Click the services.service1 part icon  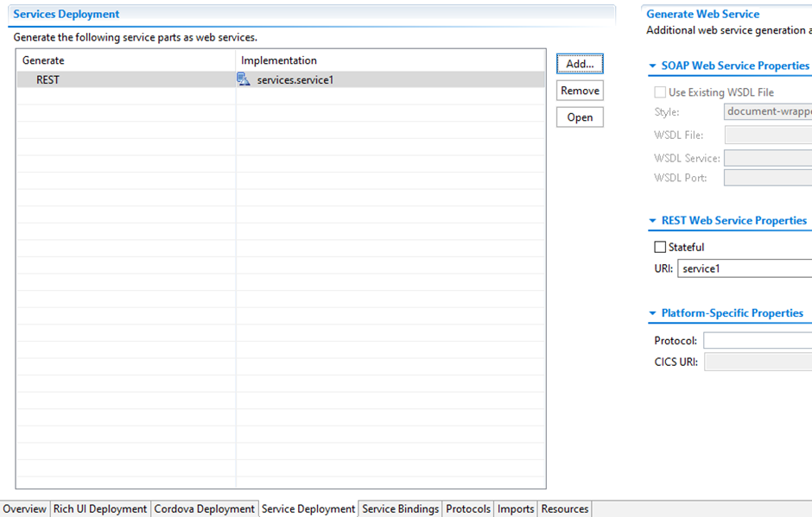tap(244, 79)
